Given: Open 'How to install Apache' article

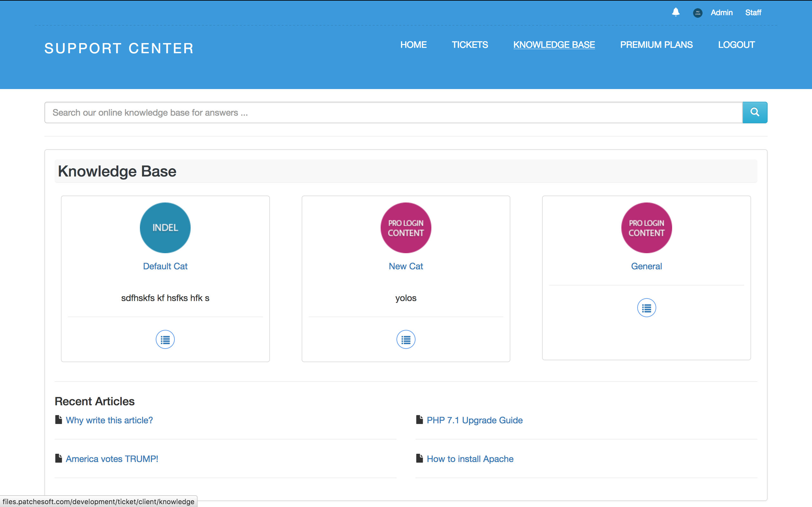Looking at the screenshot, I should point(470,459).
